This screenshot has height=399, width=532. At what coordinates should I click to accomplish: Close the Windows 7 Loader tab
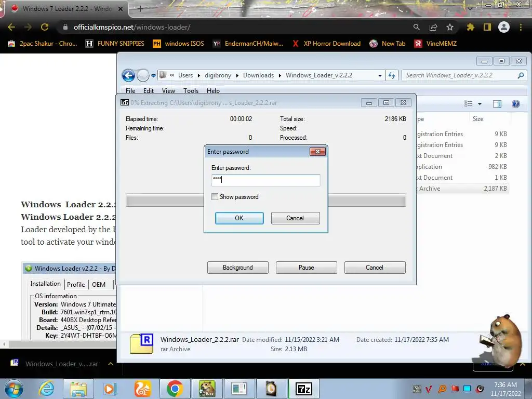coord(120,9)
